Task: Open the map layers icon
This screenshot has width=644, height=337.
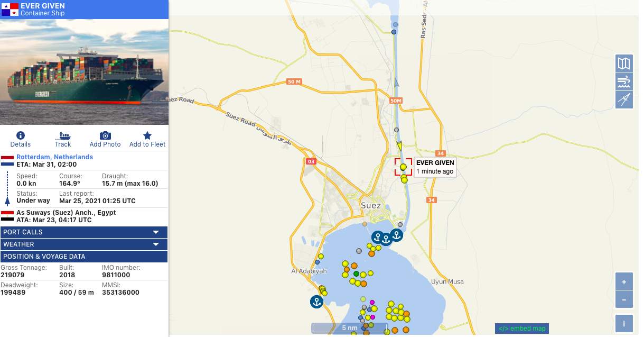Action: point(624,63)
